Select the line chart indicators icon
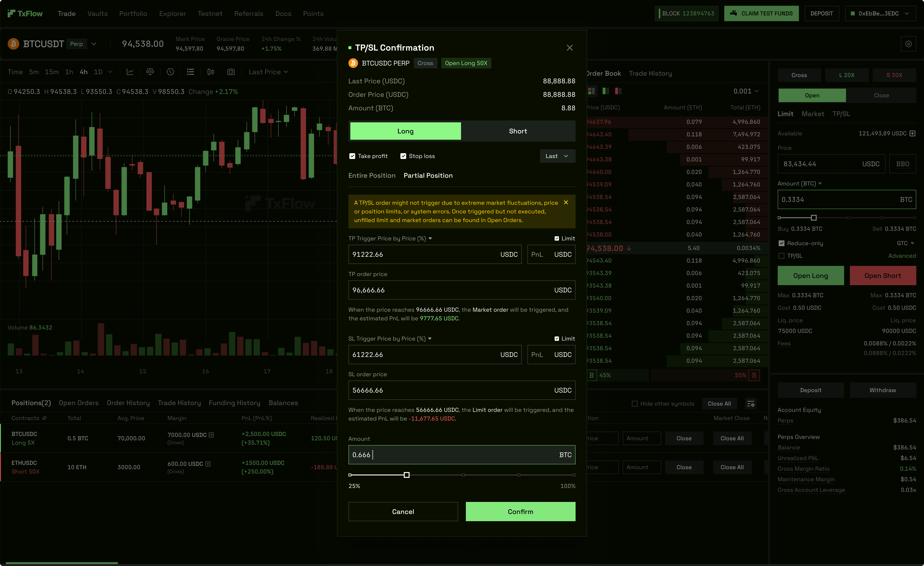Viewport: 924px width, 566px height. 130,72
